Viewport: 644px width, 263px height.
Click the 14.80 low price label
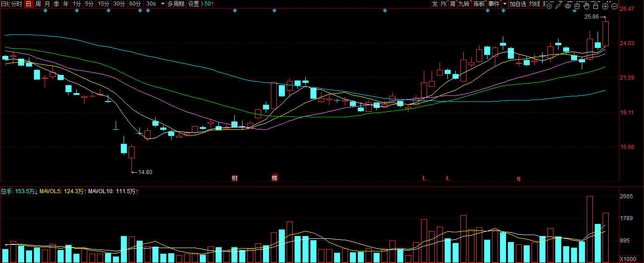coord(145,172)
